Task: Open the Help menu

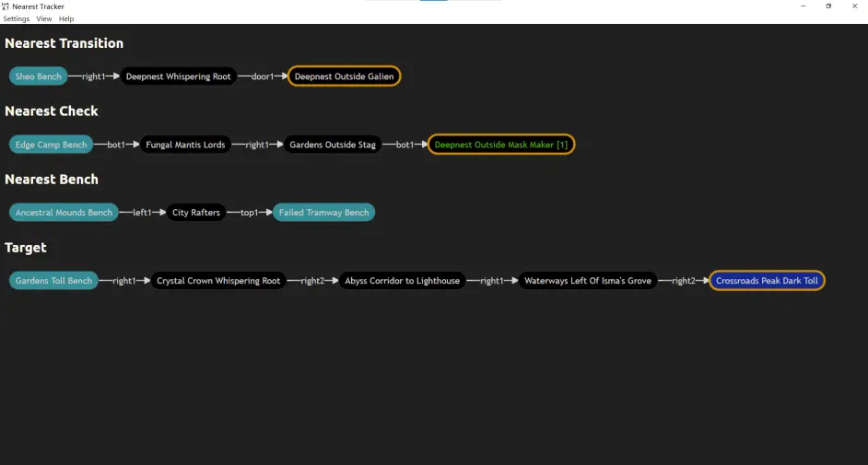Action: [x=66, y=18]
